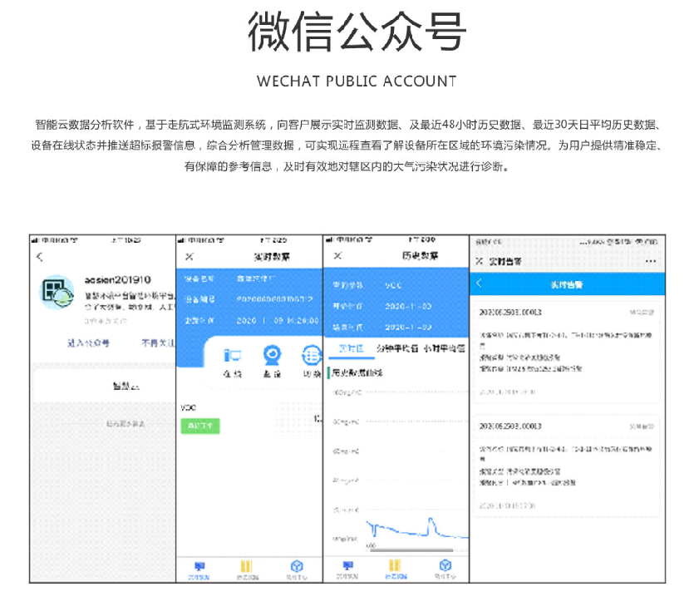Image resolution: width=694 pixels, height=616 pixels.
Task: Switch to the 分钟平均值 tab
Action: point(397,348)
